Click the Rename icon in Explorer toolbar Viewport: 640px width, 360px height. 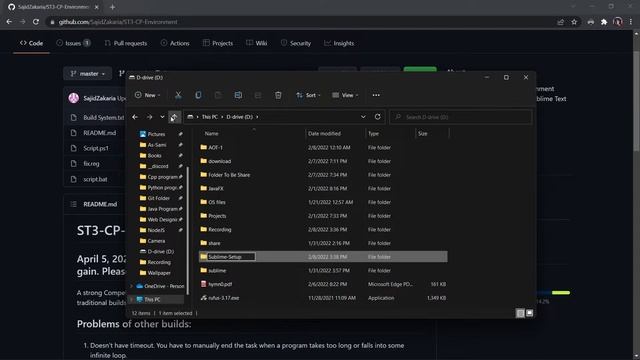[238, 95]
